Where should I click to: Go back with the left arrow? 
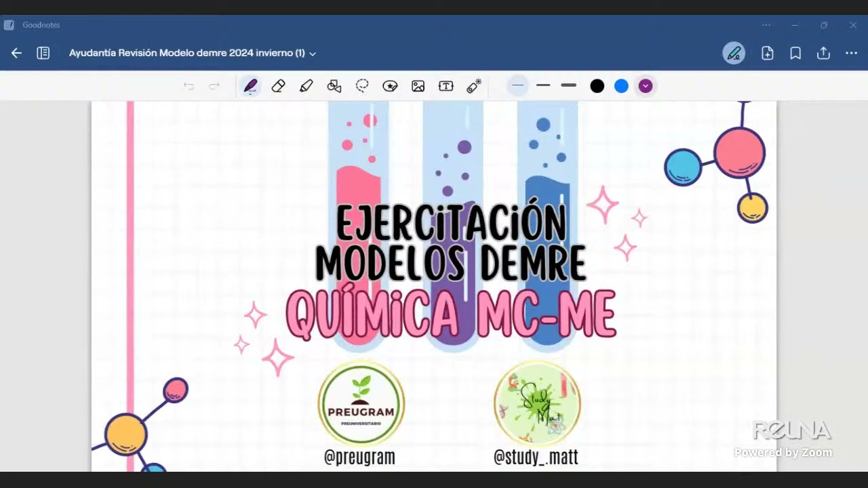pos(16,53)
